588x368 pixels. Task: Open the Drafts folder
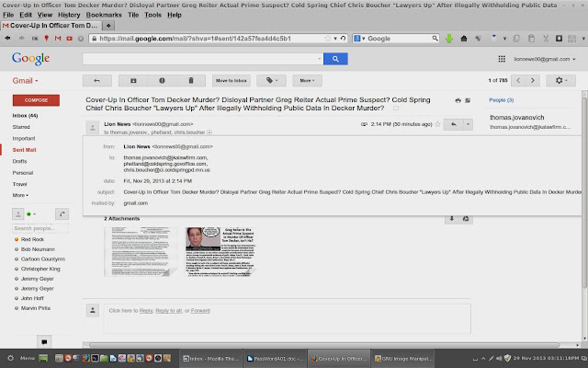19,161
